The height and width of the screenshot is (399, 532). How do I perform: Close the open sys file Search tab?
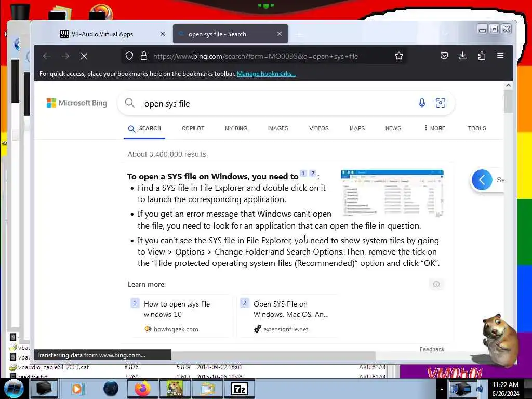click(279, 34)
